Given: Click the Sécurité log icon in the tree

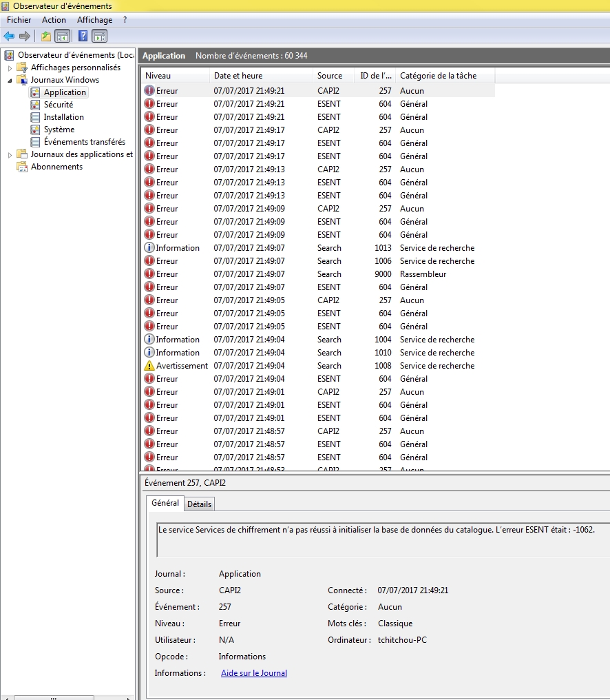Looking at the screenshot, I should tap(35, 105).
